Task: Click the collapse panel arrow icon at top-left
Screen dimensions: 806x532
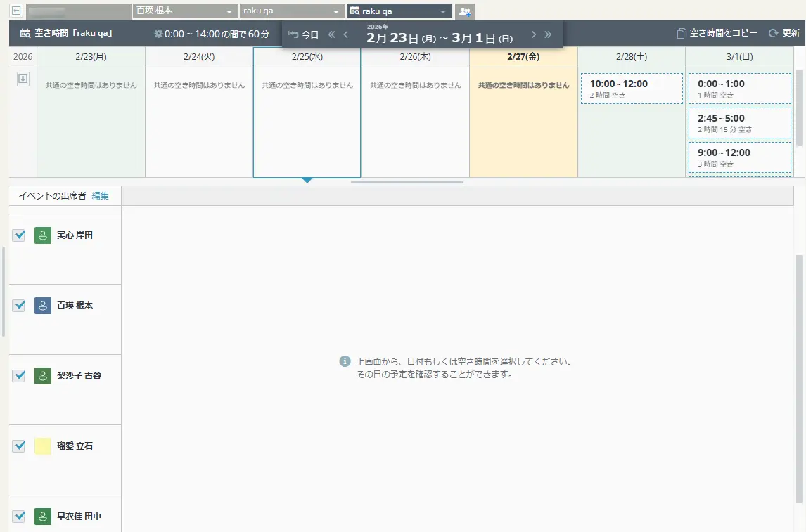Action: tap(16, 11)
